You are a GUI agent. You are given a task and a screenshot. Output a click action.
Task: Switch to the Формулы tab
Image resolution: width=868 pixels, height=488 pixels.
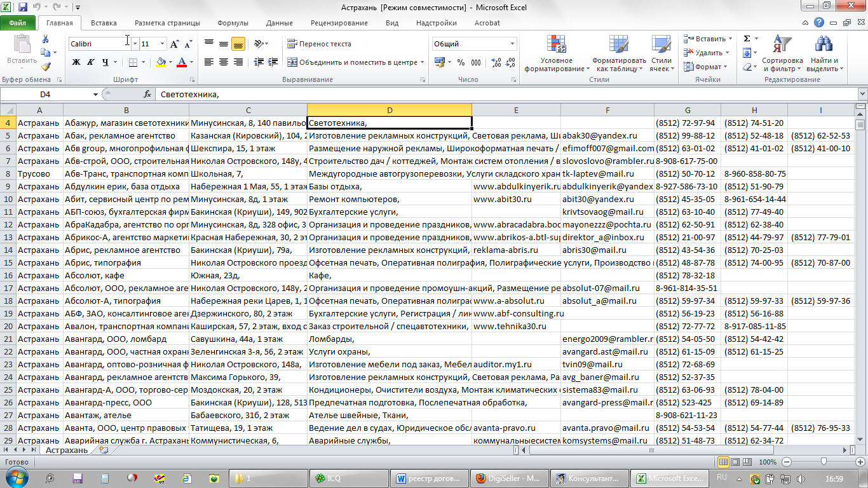tap(233, 23)
